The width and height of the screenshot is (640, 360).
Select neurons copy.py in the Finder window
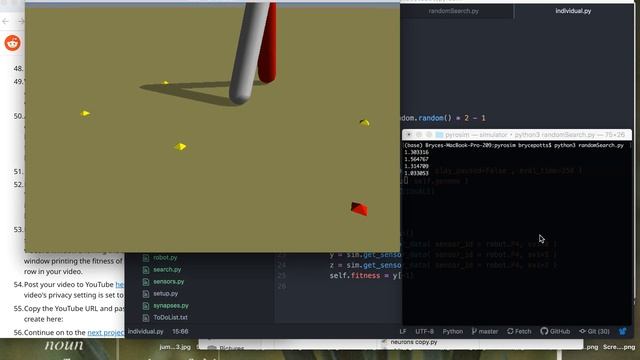414,342
